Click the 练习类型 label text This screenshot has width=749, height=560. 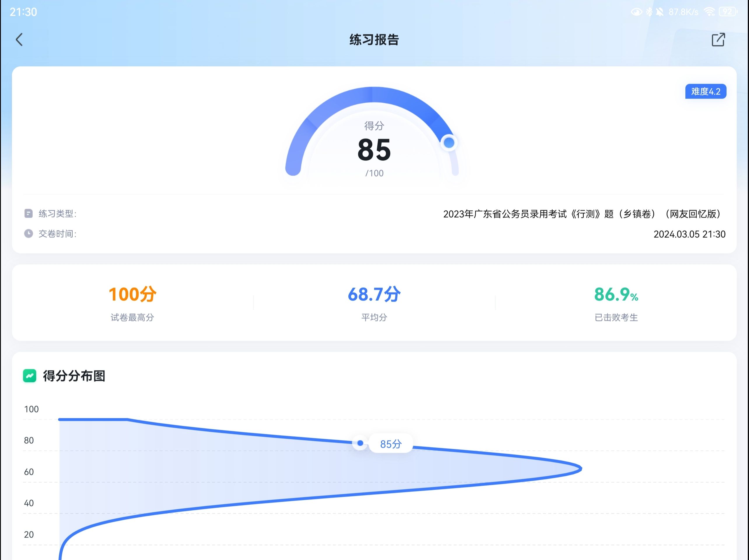[x=57, y=213]
